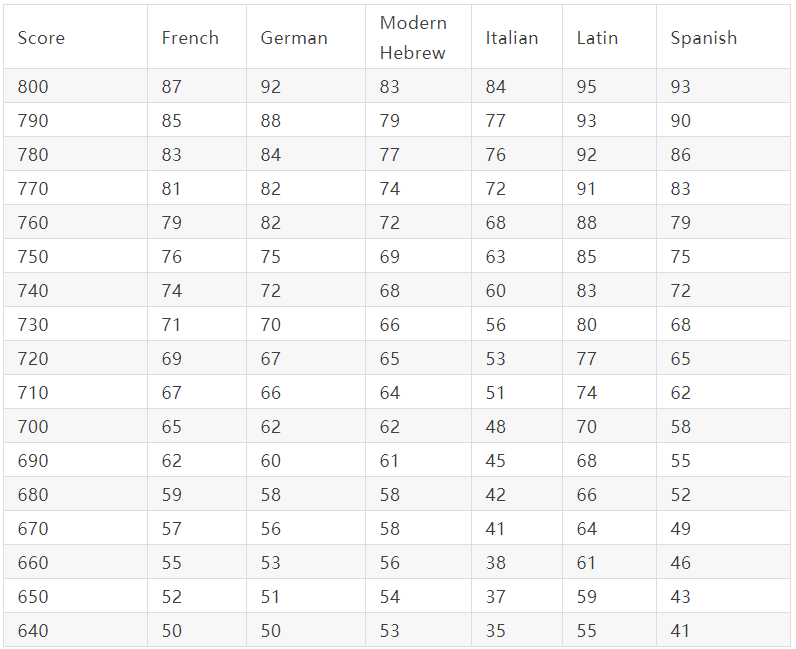Select Spanish value 49 in 670 row
Screen dimensions: 796x649
click(680, 529)
